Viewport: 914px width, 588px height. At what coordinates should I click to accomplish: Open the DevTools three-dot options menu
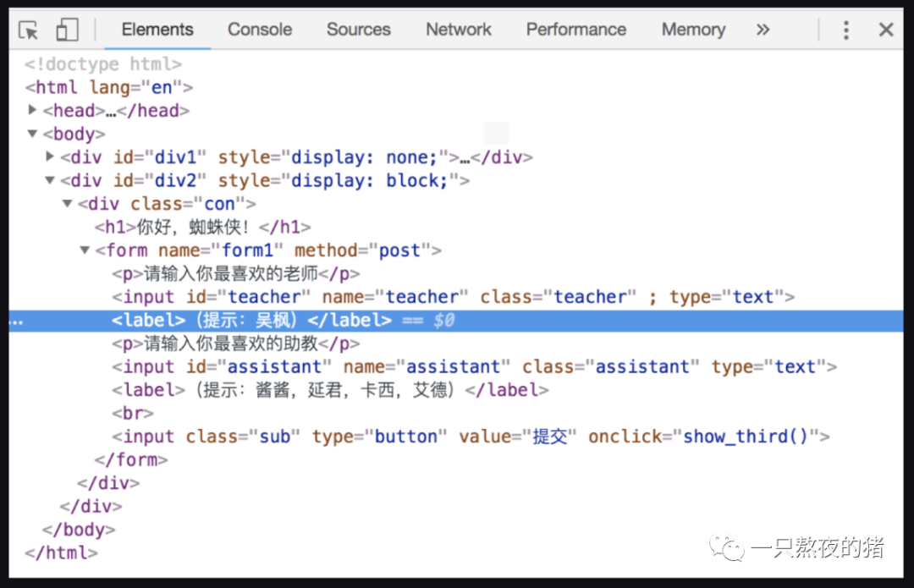(x=845, y=30)
